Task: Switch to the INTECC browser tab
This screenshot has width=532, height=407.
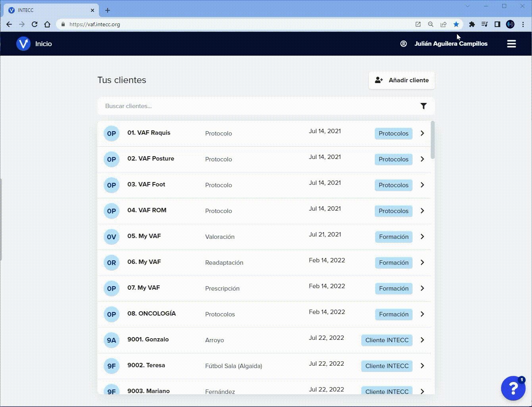Action: [52, 10]
